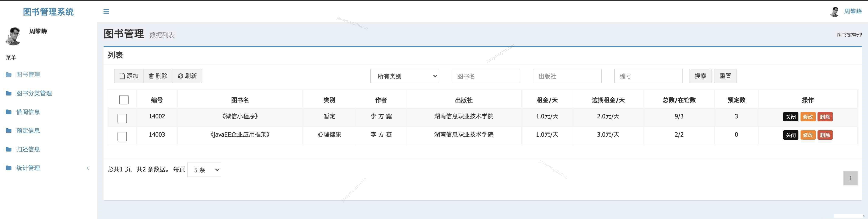
Task: Click the 归还信息 folder icon
Action: point(8,149)
